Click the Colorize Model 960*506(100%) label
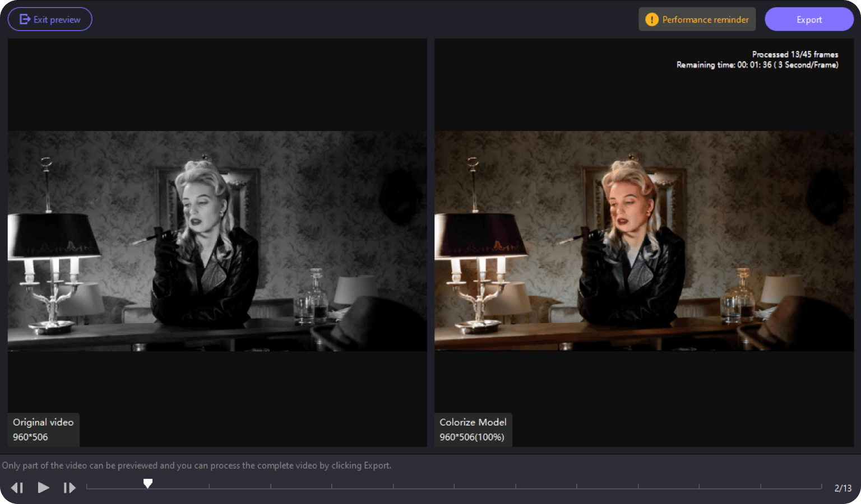 coord(473,430)
